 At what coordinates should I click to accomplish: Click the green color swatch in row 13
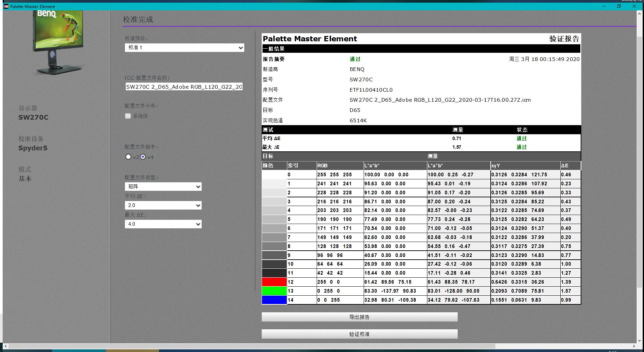pos(274,291)
